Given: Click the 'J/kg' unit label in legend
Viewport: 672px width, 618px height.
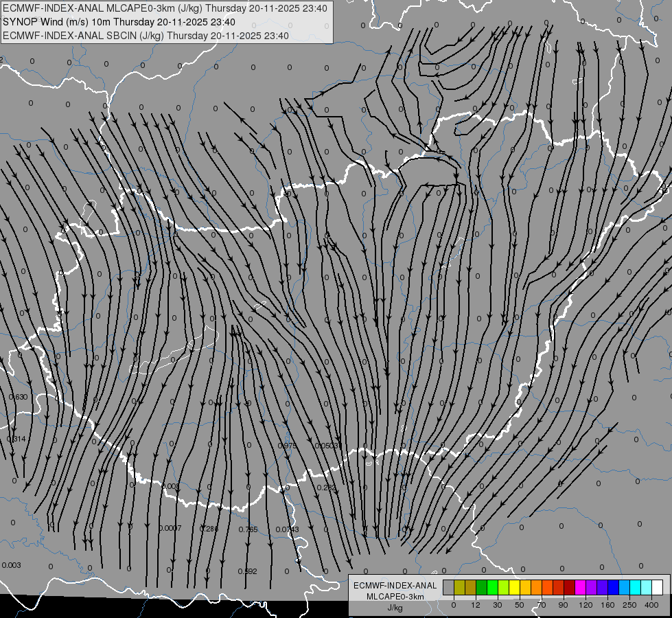Looking at the screenshot, I should coord(395,608).
